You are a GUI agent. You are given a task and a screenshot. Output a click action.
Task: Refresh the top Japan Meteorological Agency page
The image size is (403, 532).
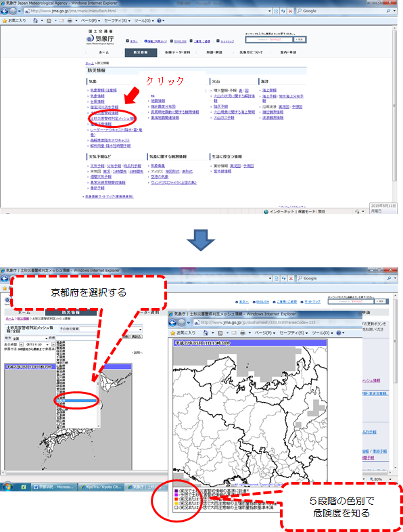click(x=283, y=12)
